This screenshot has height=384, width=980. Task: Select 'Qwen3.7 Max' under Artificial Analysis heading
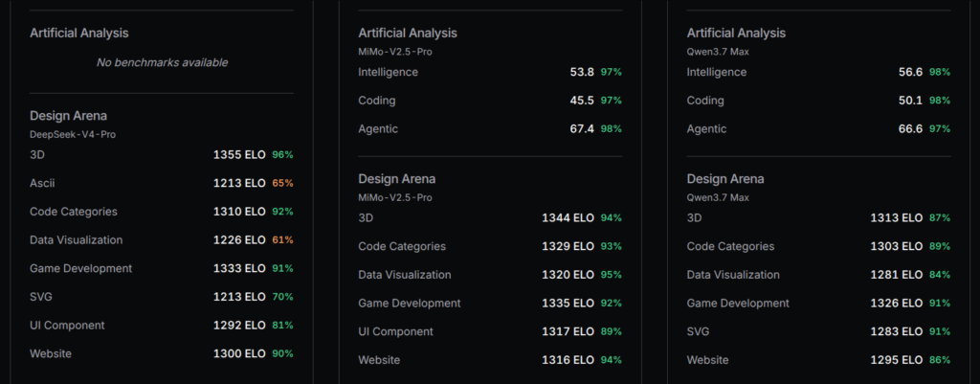pos(718,52)
